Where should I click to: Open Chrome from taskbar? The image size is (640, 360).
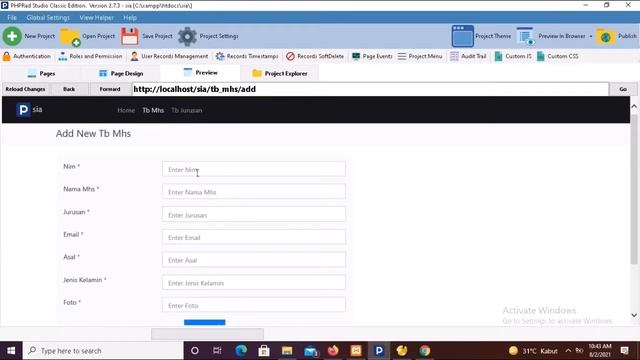pos(425,351)
